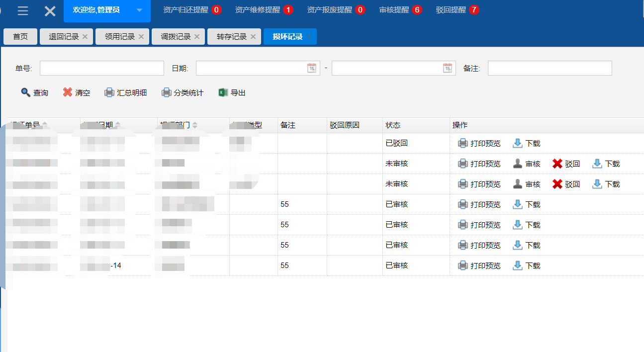Close the 调拨记录 tab with its X
The image size is (644, 352).
coord(198,36)
